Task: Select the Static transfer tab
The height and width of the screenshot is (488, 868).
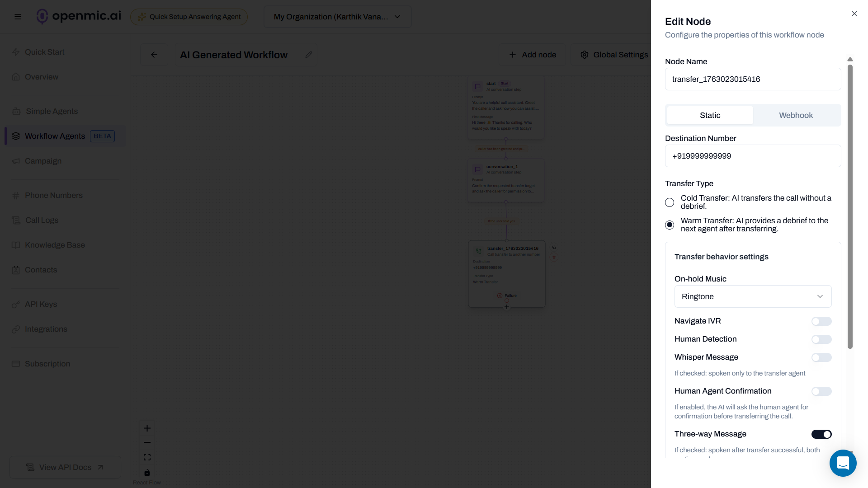Action: (x=709, y=115)
